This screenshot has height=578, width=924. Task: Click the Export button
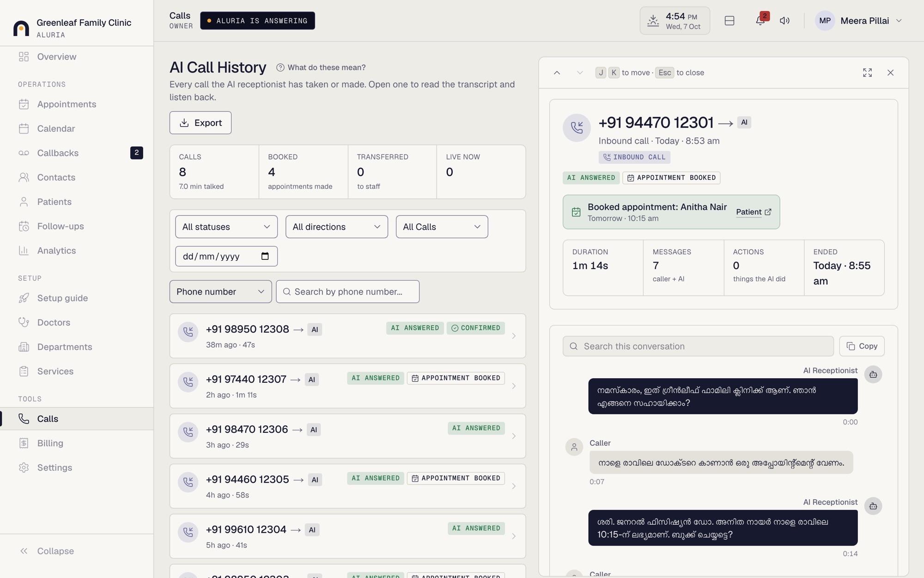coord(201,123)
